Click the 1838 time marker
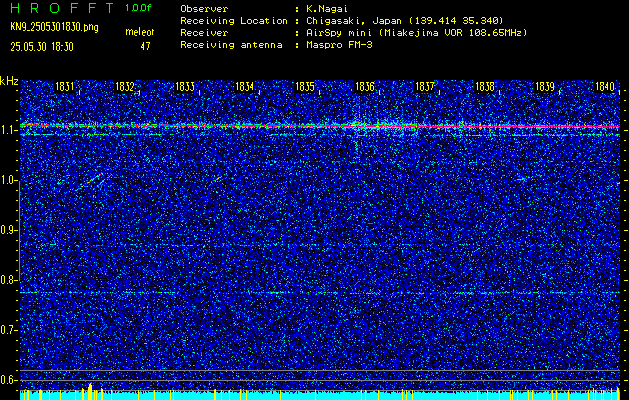The image size is (629, 400). click(x=485, y=86)
